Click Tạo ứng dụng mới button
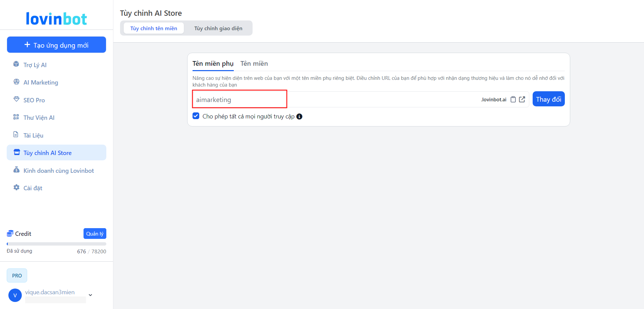The height and width of the screenshot is (309, 644). coord(56,45)
